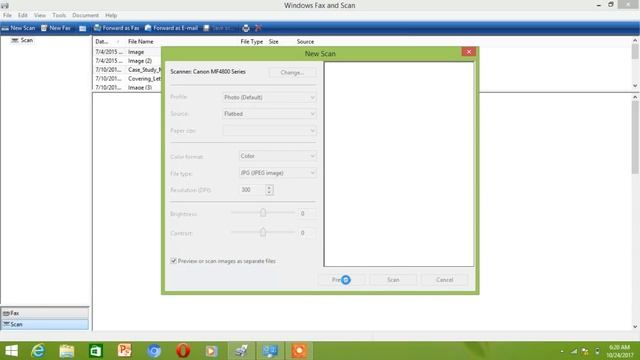Click the Scan button in the dialog
This screenshot has width=640, height=360.
(393, 280)
